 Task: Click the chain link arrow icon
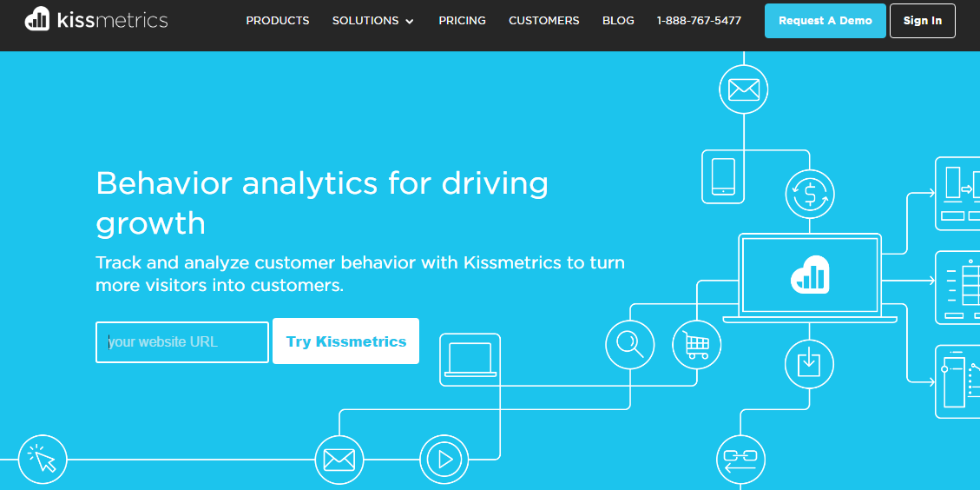[x=740, y=460]
